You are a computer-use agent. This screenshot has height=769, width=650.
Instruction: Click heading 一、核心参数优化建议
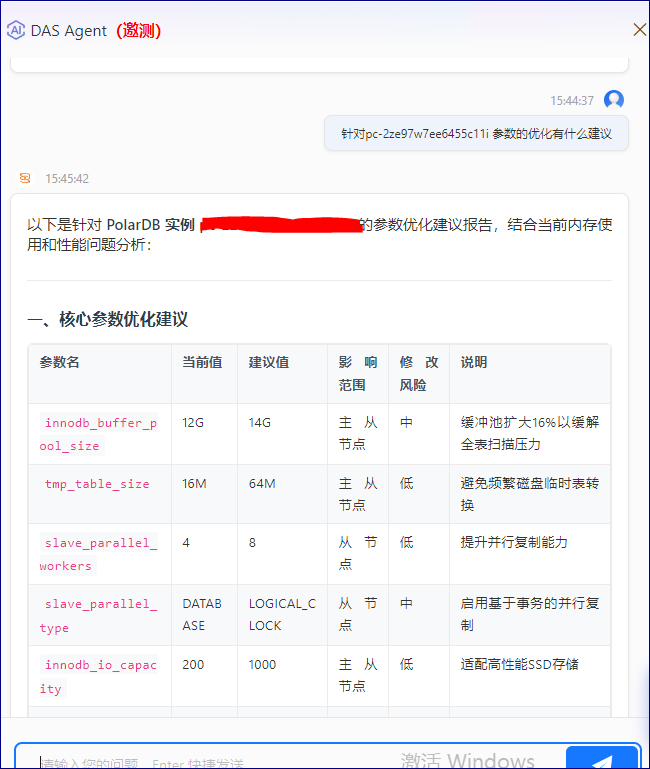tap(107, 319)
